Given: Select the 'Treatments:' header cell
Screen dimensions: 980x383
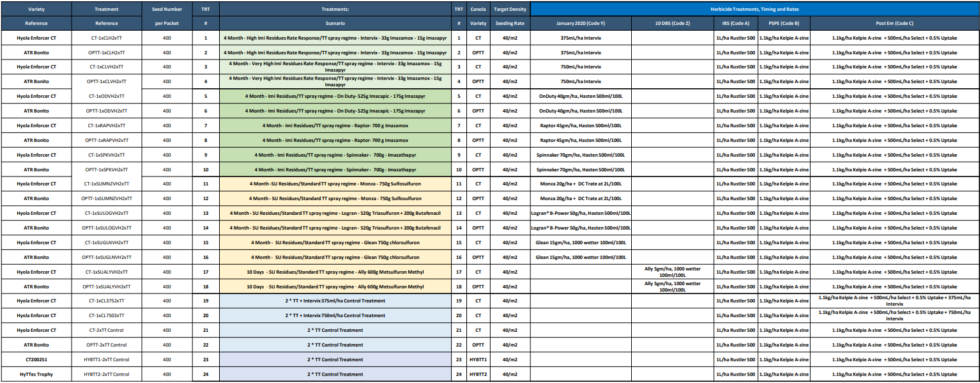Looking at the screenshot, I should pos(335,10).
